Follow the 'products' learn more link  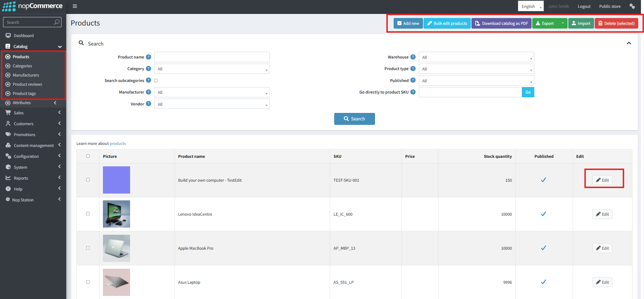pos(118,144)
